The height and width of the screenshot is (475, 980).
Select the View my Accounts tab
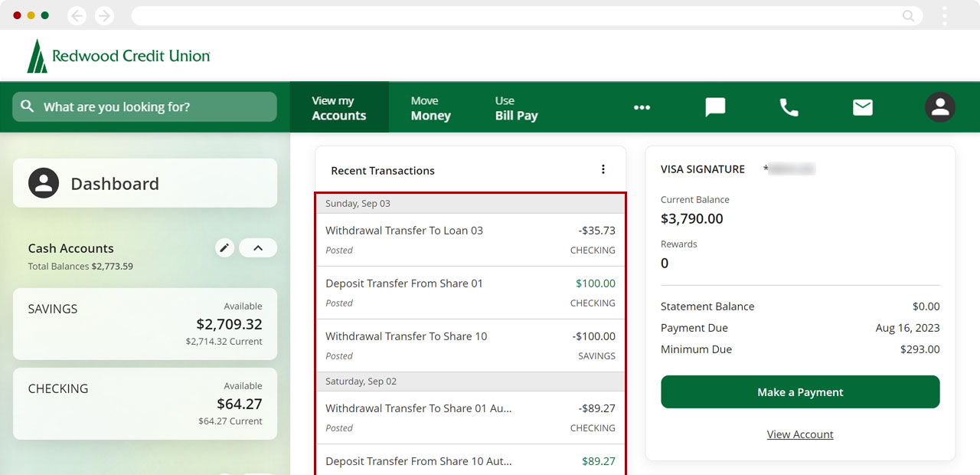coord(339,107)
